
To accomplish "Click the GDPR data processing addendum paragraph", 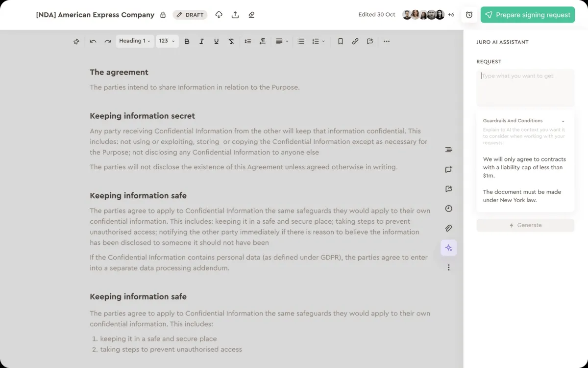I will 259,263.
